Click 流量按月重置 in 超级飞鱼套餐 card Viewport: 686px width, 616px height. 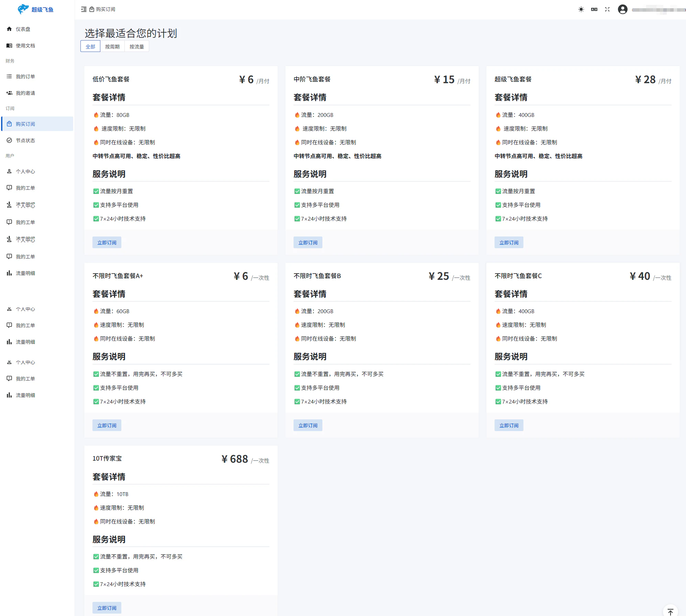click(x=515, y=191)
